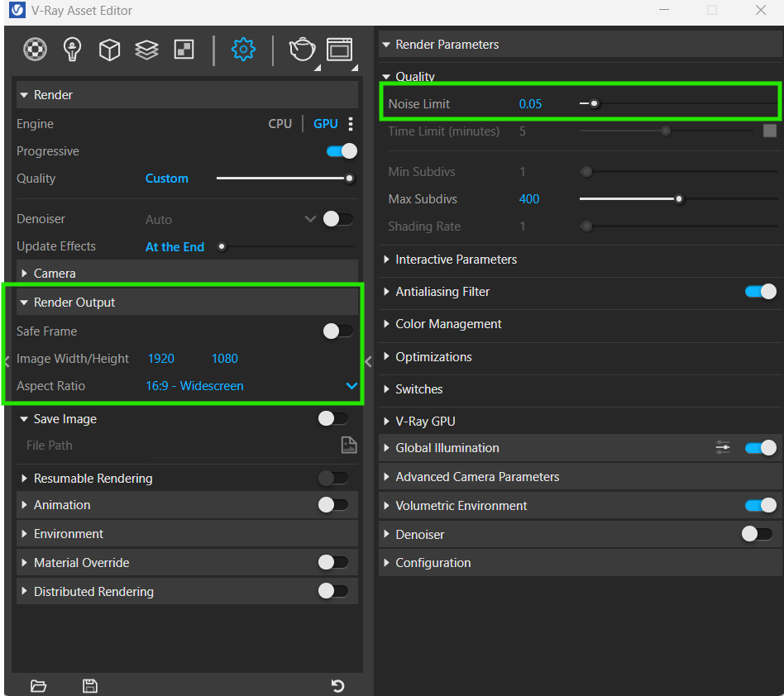784x696 pixels.
Task: Click the Max Subdivs slider handle
Action: (679, 199)
